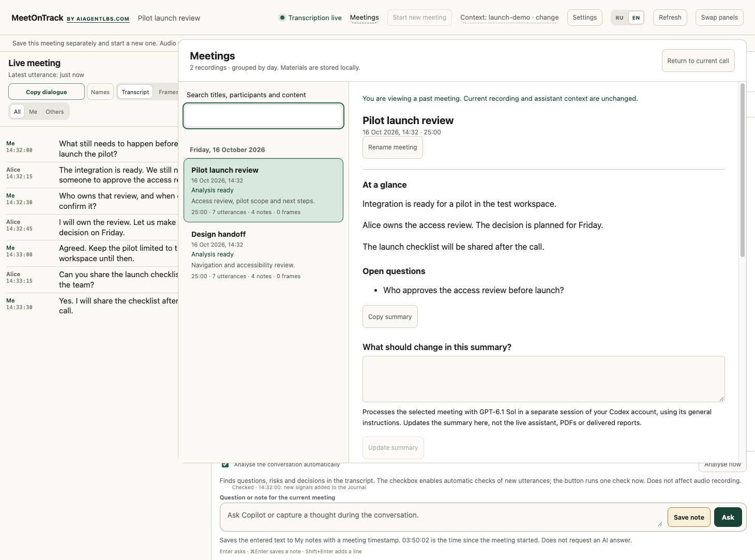Click the Update summary button
Screen dimensions: 755x560
click(393, 448)
